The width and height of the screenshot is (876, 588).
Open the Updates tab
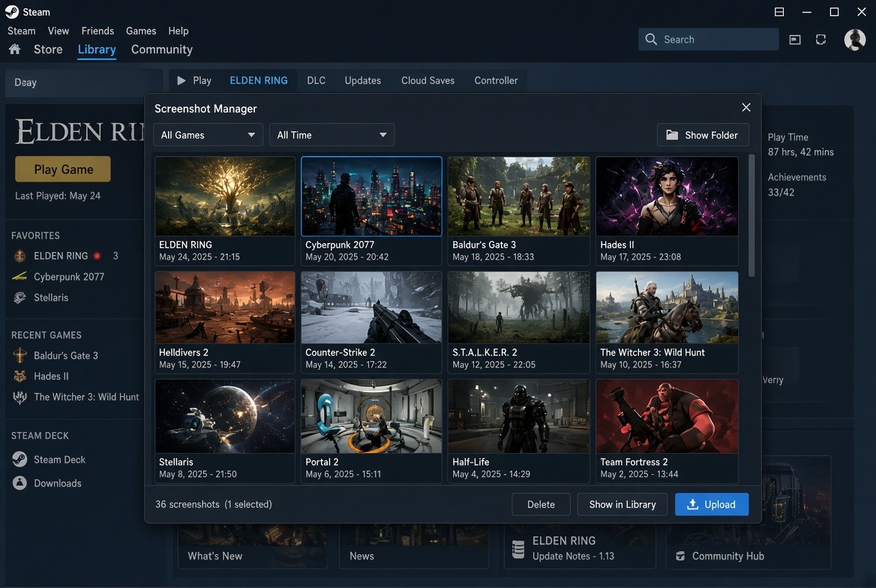362,80
